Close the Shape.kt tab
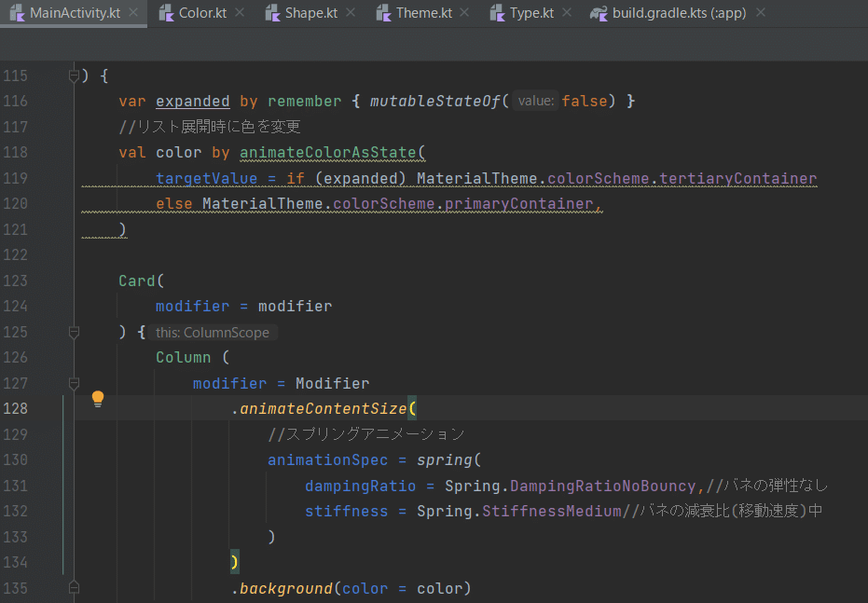The width and height of the screenshot is (868, 603). tap(351, 12)
